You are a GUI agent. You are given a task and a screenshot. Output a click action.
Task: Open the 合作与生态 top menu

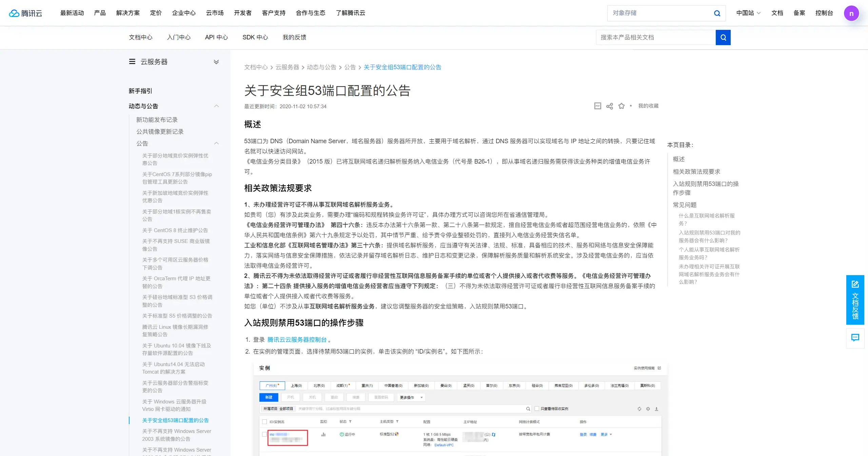(311, 13)
